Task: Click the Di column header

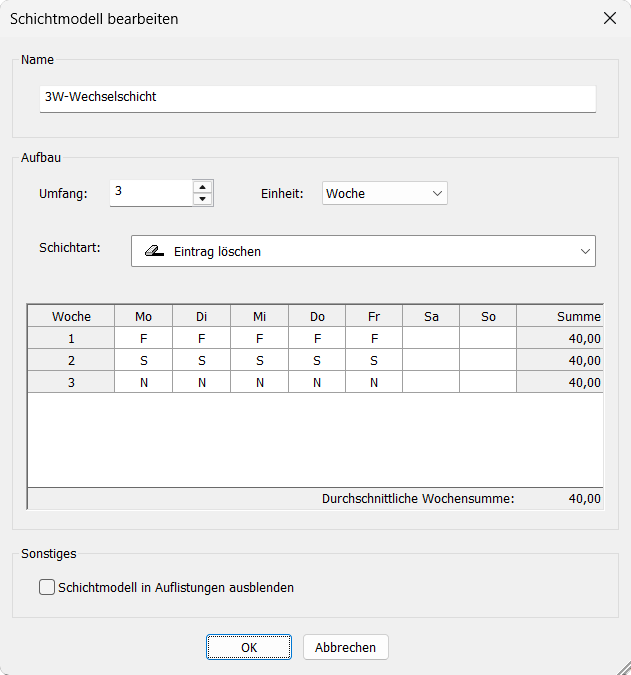Action: [201, 316]
